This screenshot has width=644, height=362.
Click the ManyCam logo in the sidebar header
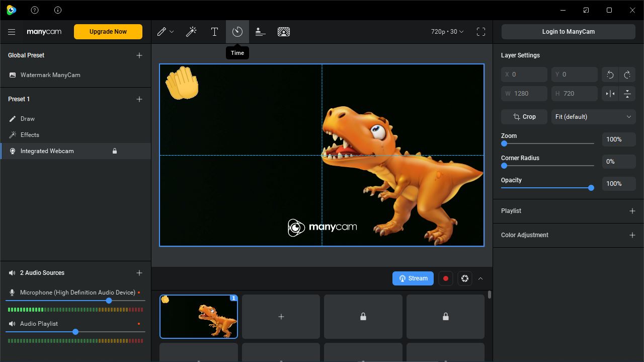44,32
